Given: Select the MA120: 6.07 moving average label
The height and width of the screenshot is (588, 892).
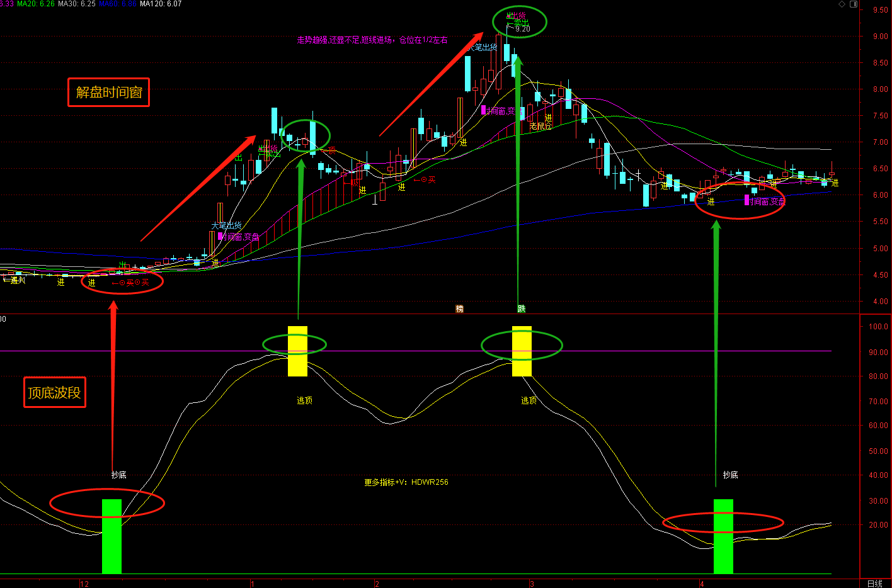Looking at the screenshot, I should 161,4.
